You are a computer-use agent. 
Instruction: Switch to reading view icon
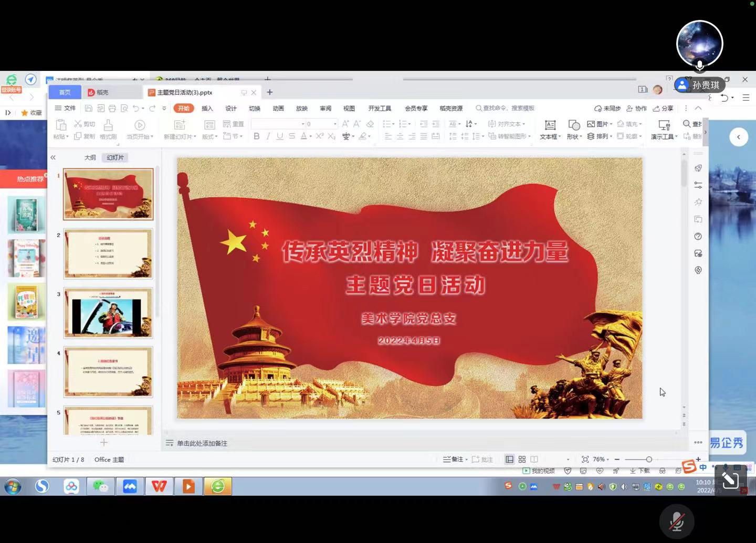[x=534, y=459]
